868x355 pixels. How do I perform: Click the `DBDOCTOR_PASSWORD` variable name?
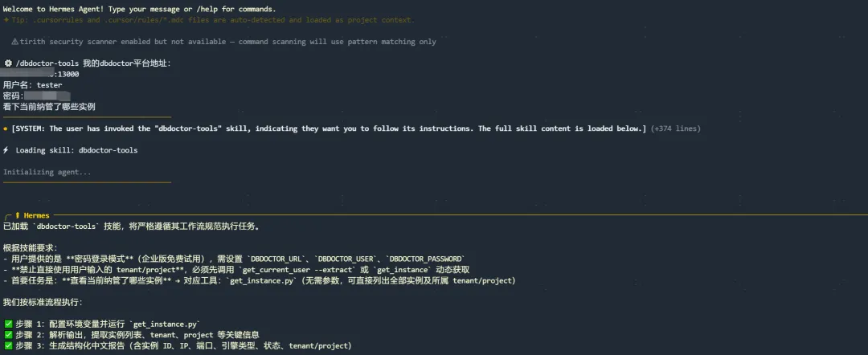(426, 259)
